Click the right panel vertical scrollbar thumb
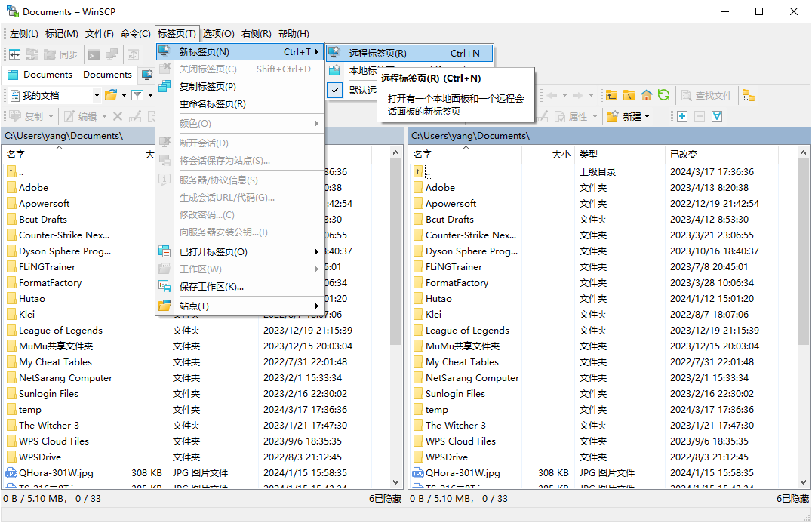This screenshot has width=812, height=523. (x=803, y=251)
